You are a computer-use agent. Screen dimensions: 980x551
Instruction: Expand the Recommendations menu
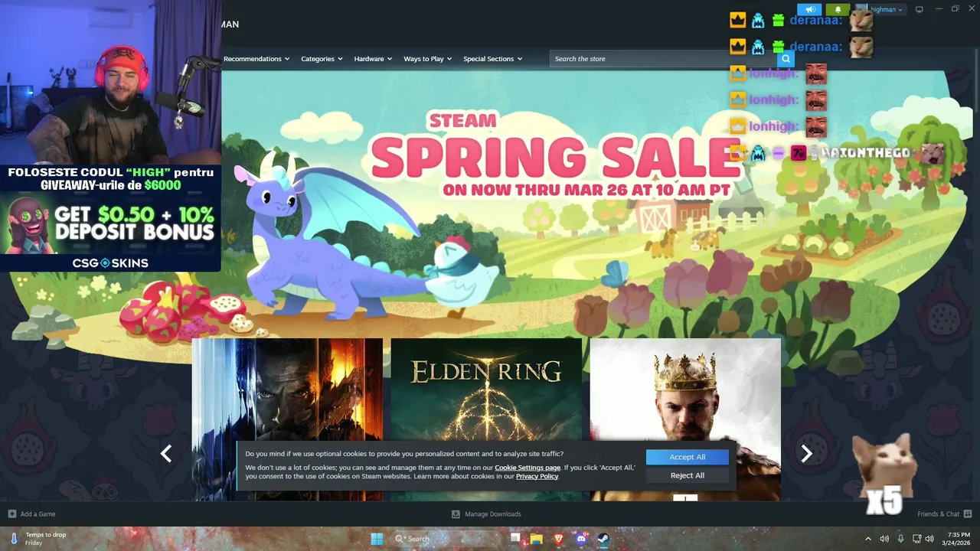[x=256, y=59]
